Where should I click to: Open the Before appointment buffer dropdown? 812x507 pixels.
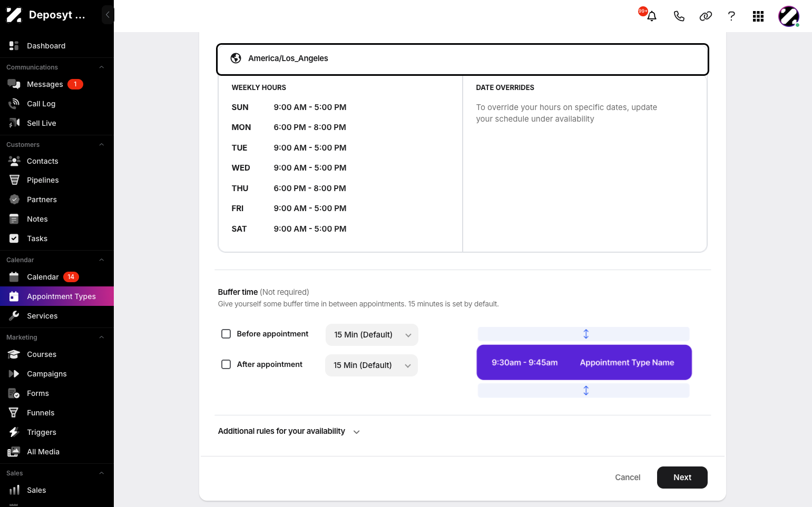pyautogui.click(x=372, y=335)
